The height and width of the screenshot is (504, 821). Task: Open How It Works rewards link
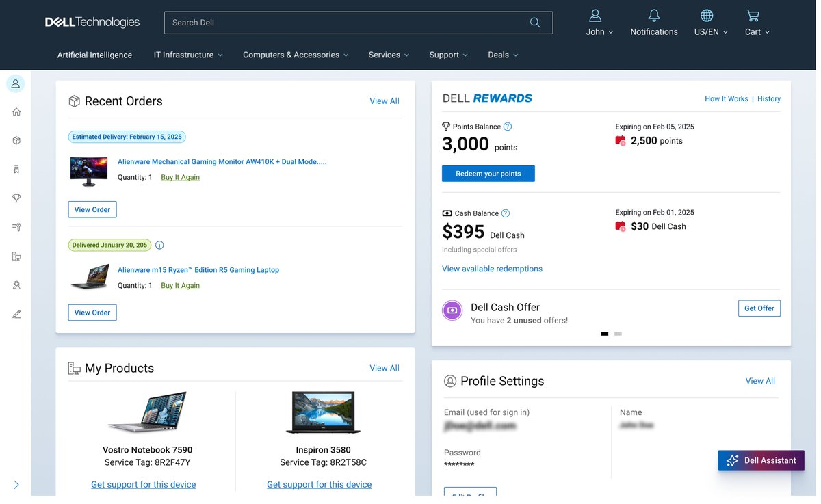[727, 99]
